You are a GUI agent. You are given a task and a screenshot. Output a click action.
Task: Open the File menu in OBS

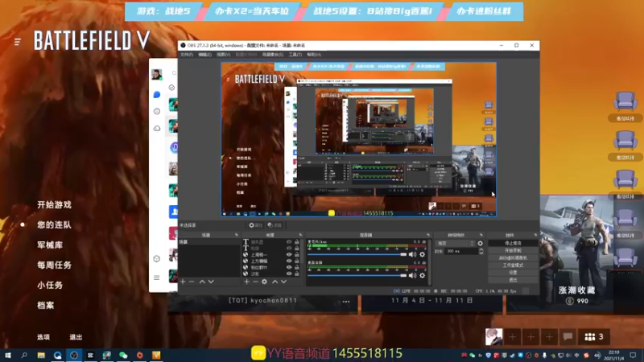[x=187, y=55]
